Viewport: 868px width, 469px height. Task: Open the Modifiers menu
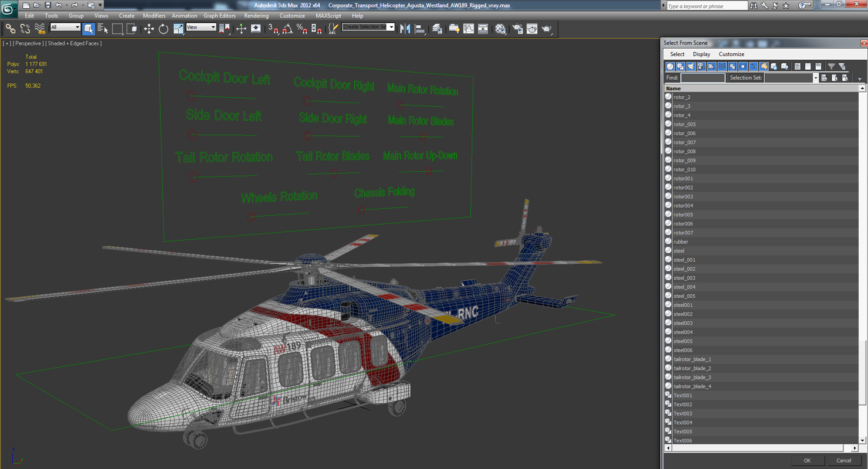[154, 16]
